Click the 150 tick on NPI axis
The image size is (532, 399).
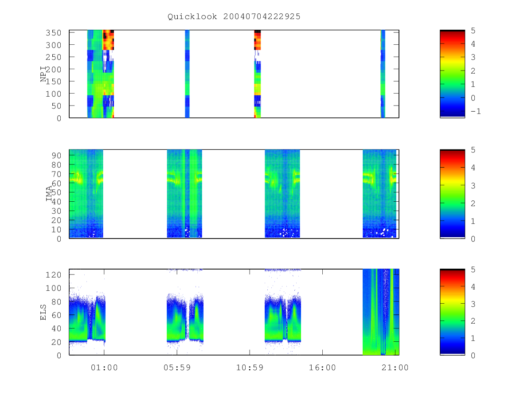pos(54,82)
